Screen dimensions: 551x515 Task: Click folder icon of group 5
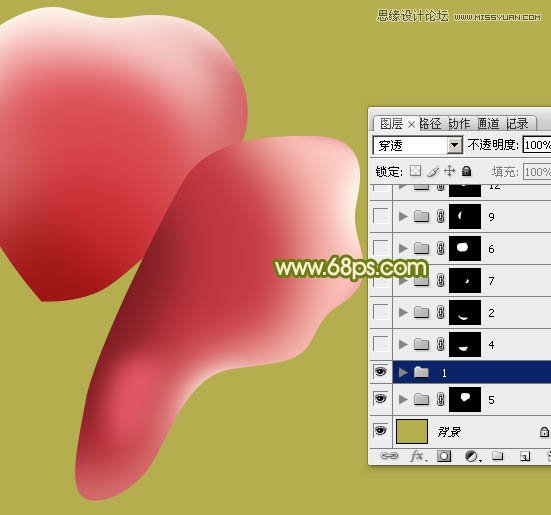pos(421,399)
